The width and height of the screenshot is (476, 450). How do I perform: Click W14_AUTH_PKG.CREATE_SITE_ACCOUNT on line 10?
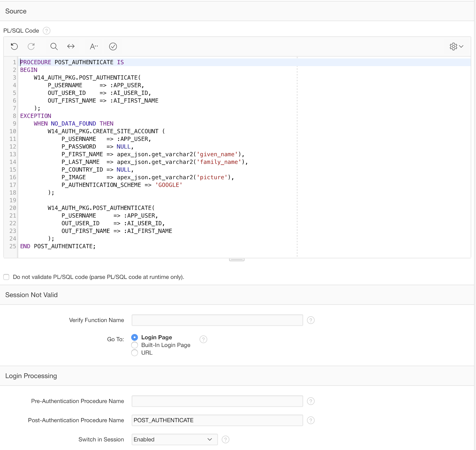[x=103, y=131]
